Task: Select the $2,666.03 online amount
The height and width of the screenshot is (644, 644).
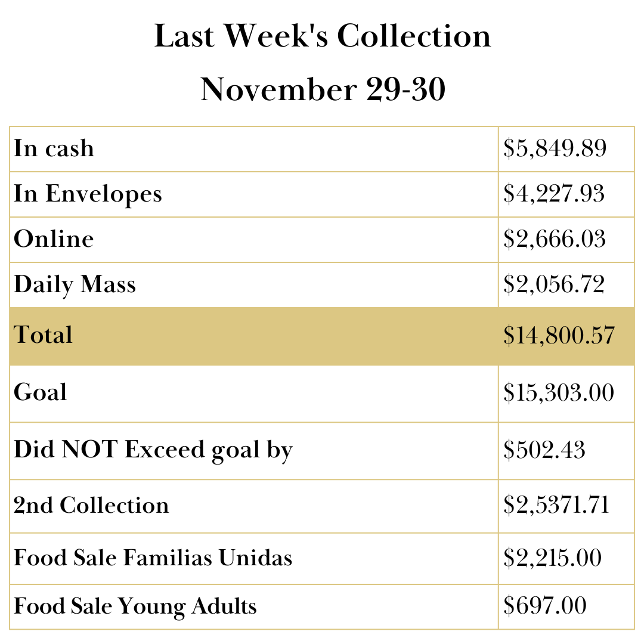Action: [554, 239]
